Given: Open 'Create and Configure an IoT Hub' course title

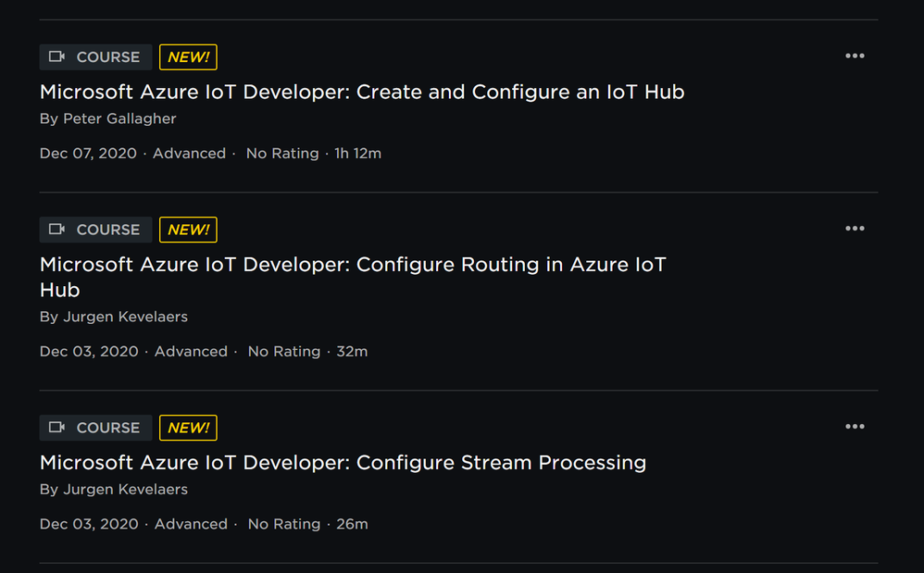Looking at the screenshot, I should [362, 92].
